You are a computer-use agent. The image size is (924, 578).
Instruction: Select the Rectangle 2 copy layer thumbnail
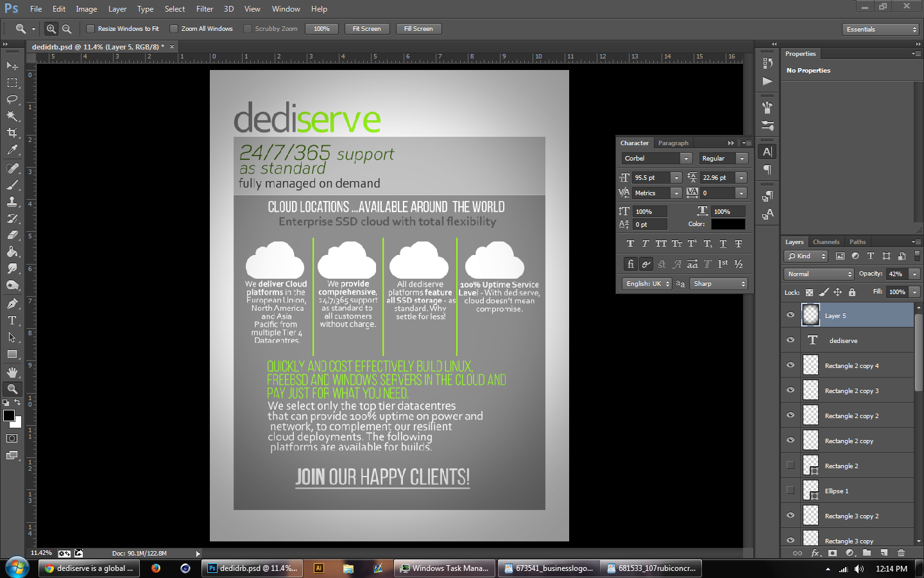pyautogui.click(x=811, y=441)
